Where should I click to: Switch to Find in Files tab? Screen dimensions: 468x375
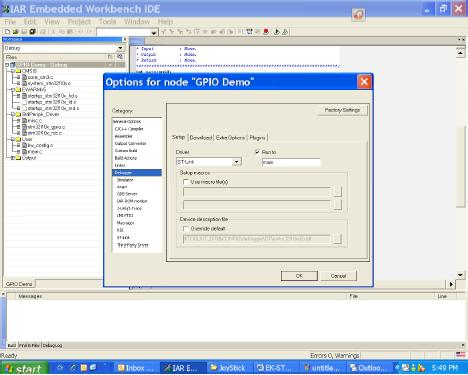[x=29, y=345]
